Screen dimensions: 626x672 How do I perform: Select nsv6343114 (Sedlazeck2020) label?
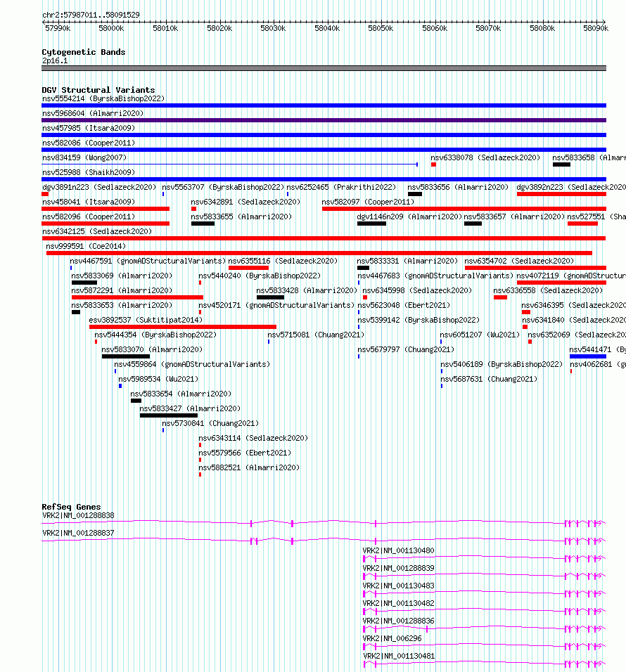pos(253,439)
